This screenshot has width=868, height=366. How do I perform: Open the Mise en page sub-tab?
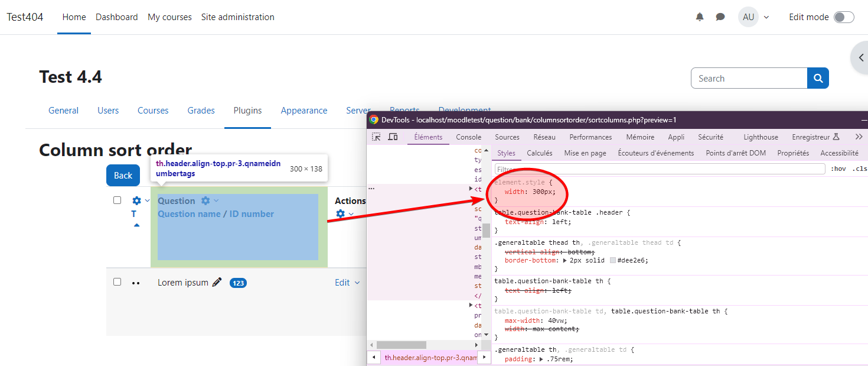tap(585, 153)
